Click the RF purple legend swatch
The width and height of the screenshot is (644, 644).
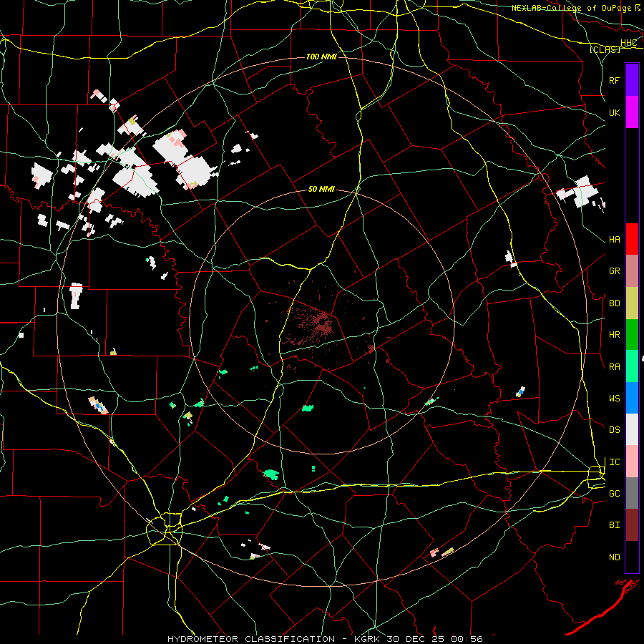tap(632, 80)
